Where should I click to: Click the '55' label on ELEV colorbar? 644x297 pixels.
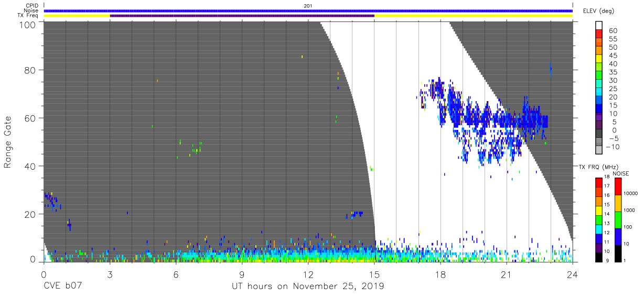pos(613,39)
